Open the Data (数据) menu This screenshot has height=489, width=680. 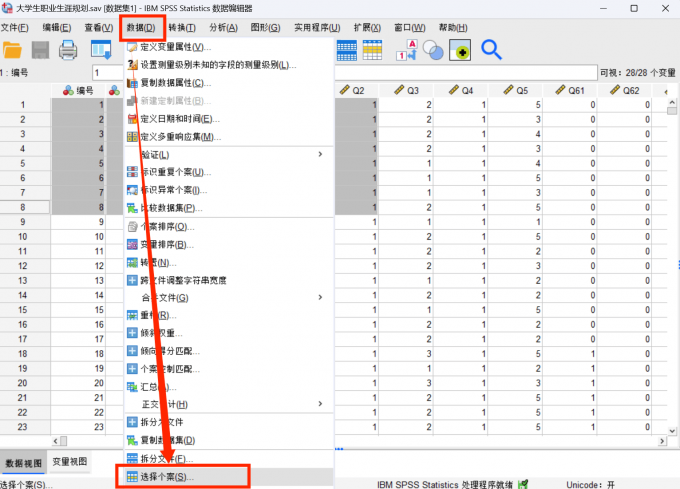[141, 28]
